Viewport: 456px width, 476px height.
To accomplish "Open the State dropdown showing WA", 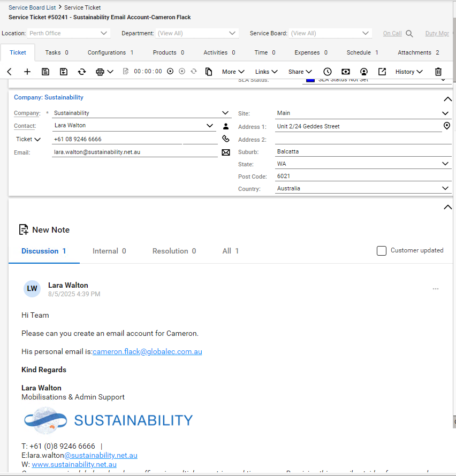I will point(445,164).
